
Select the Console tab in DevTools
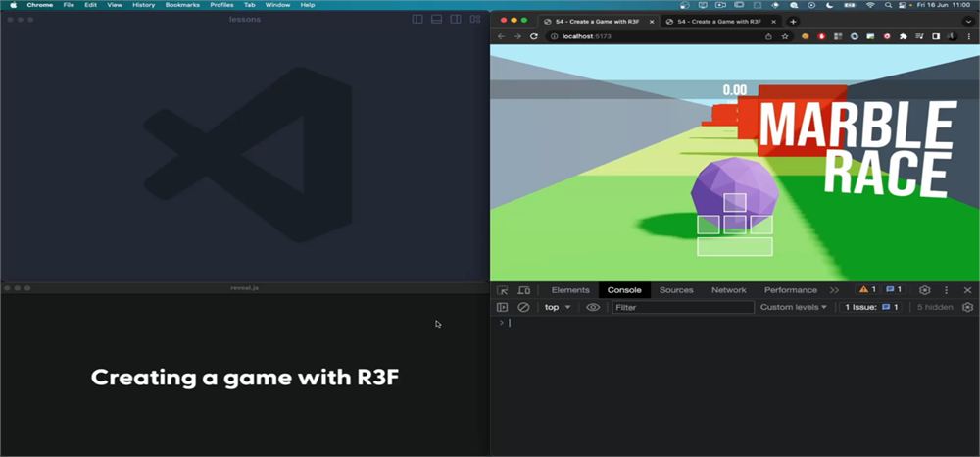point(624,290)
